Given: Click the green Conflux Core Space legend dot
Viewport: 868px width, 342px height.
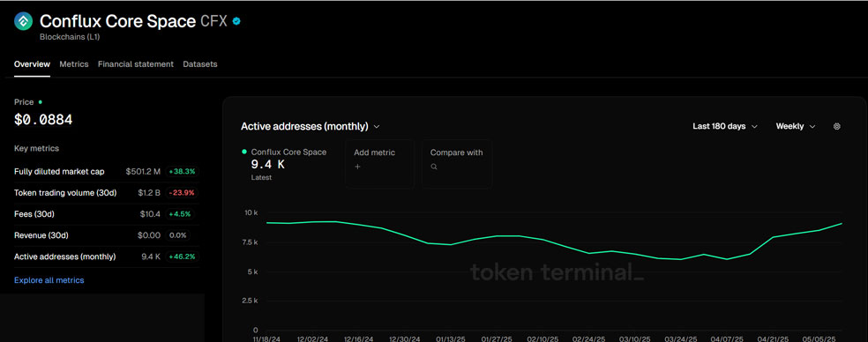Looking at the screenshot, I should pos(244,152).
